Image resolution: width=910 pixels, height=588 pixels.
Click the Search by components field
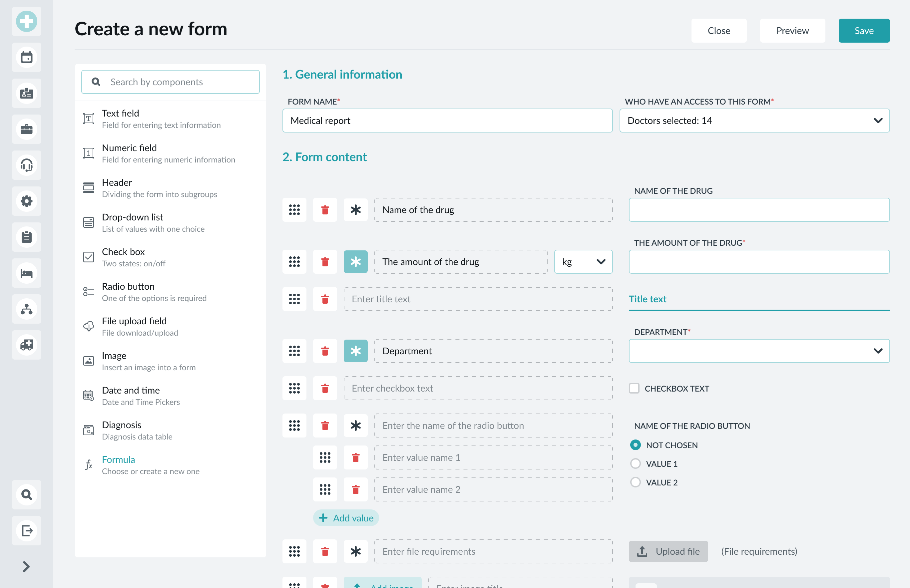[x=170, y=82]
